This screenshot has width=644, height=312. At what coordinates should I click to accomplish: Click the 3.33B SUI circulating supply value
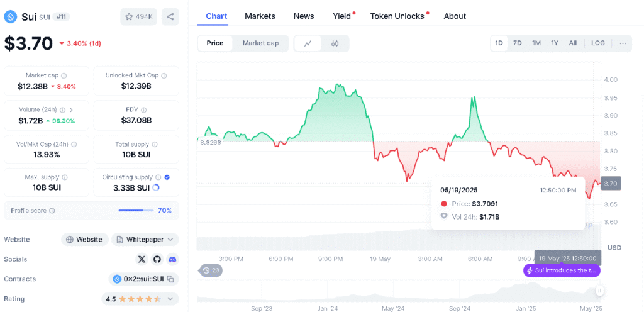131,188
